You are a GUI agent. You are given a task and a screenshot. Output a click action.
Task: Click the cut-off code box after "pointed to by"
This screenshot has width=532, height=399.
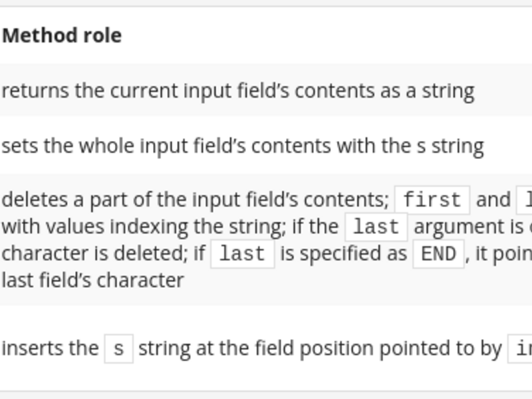(x=520, y=348)
